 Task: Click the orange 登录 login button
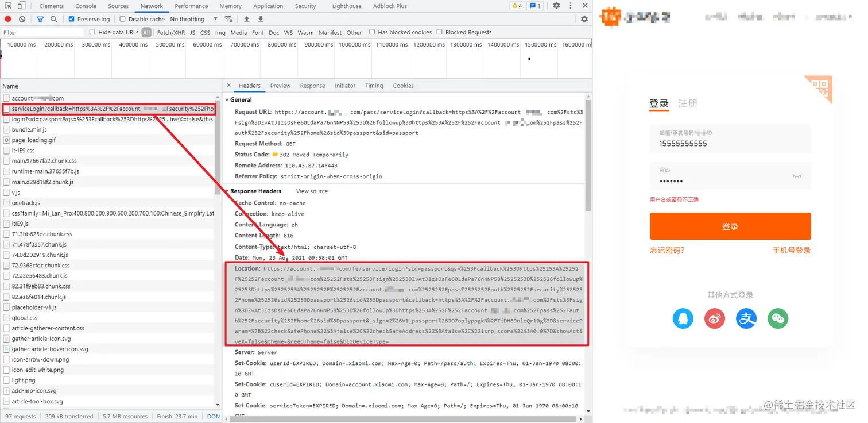[x=730, y=226]
